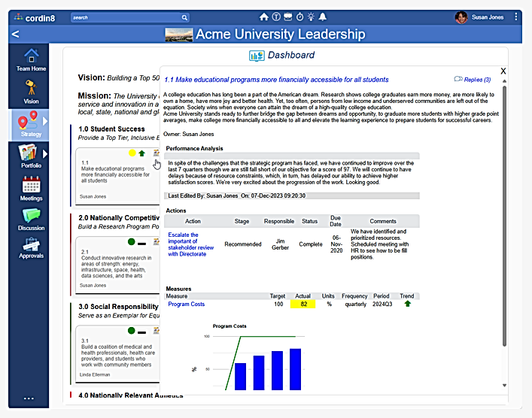Open Discussion in sidebar
532x418 pixels.
(x=31, y=220)
